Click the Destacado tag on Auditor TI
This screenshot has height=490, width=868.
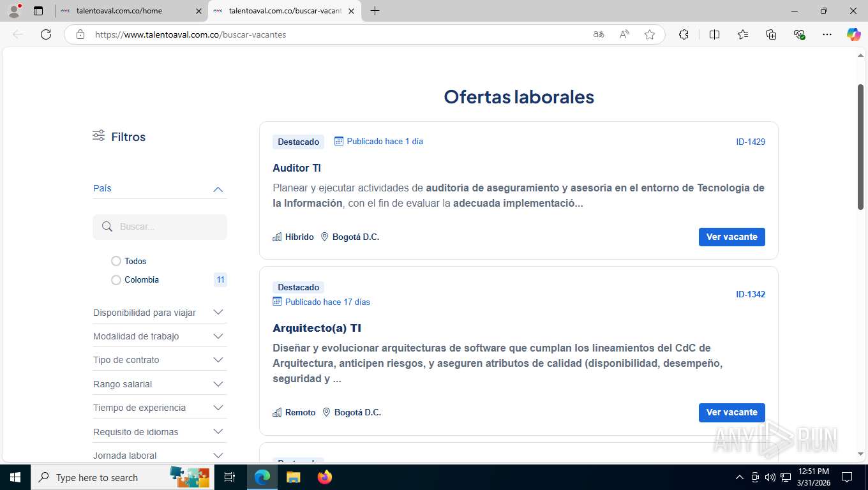298,142
